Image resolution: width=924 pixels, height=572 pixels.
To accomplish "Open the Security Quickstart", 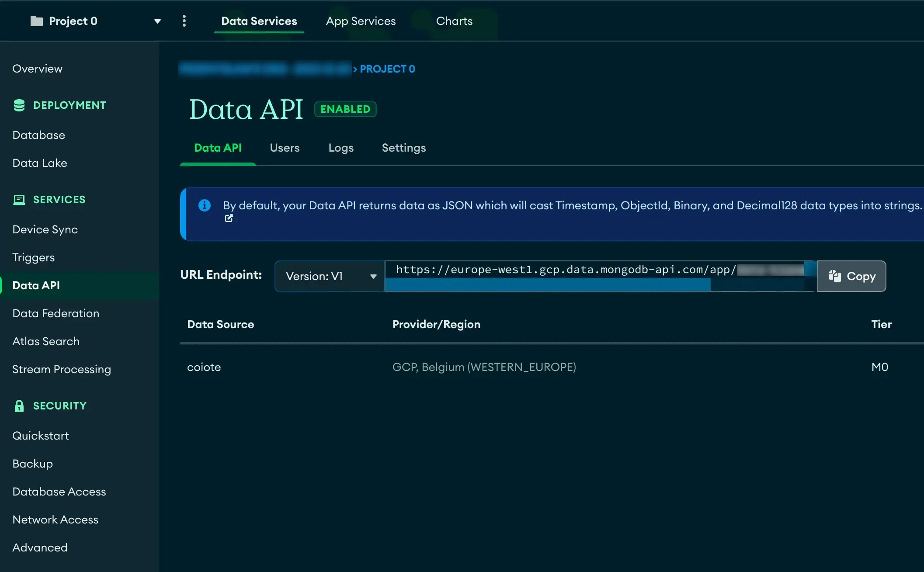I will (x=41, y=436).
